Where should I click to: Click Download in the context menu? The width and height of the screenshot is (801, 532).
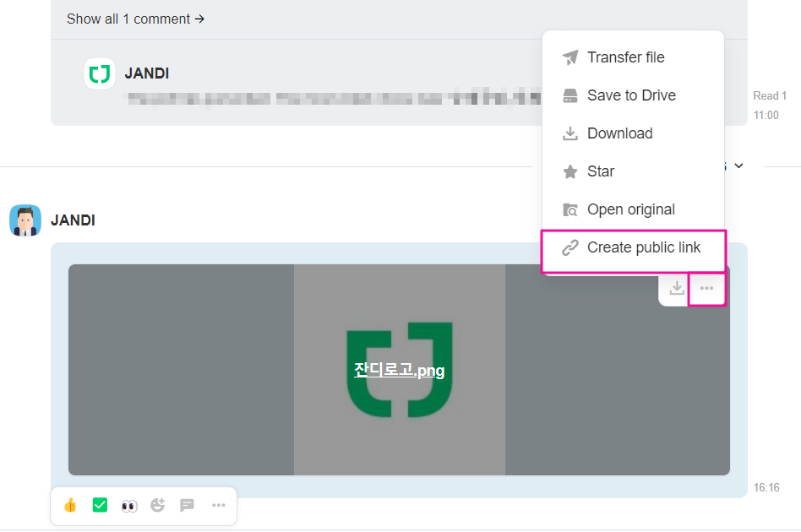click(633, 133)
